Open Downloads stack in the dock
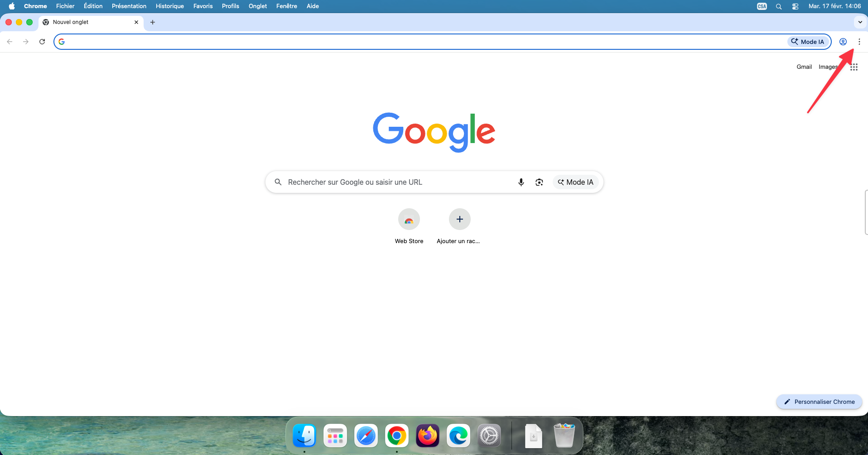The image size is (868, 455). (534, 436)
